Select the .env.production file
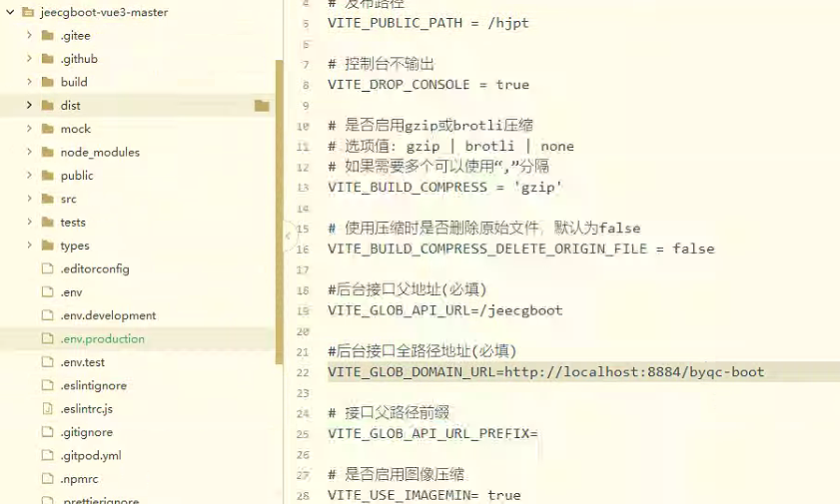Viewport: 840px width, 504px height. point(102,338)
